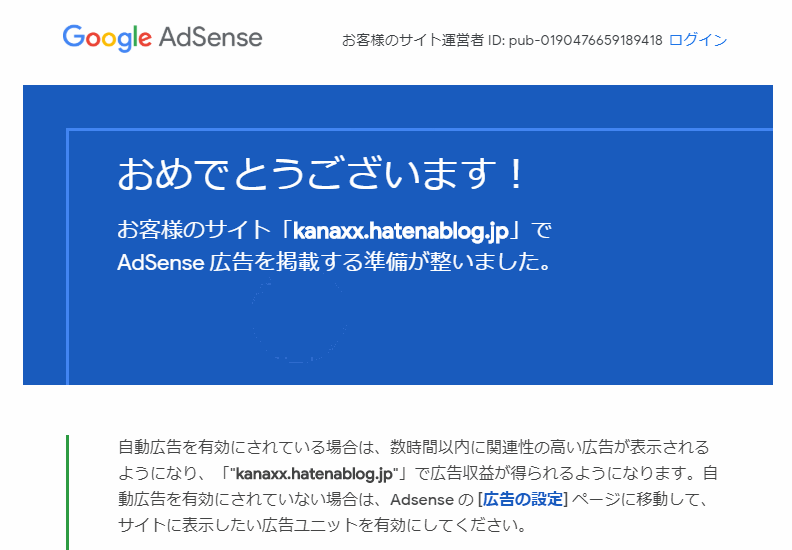The height and width of the screenshot is (550, 792).
Task: Click the gray AdSense wordmark in header
Action: pyautogui.click(x=211, y=37)
